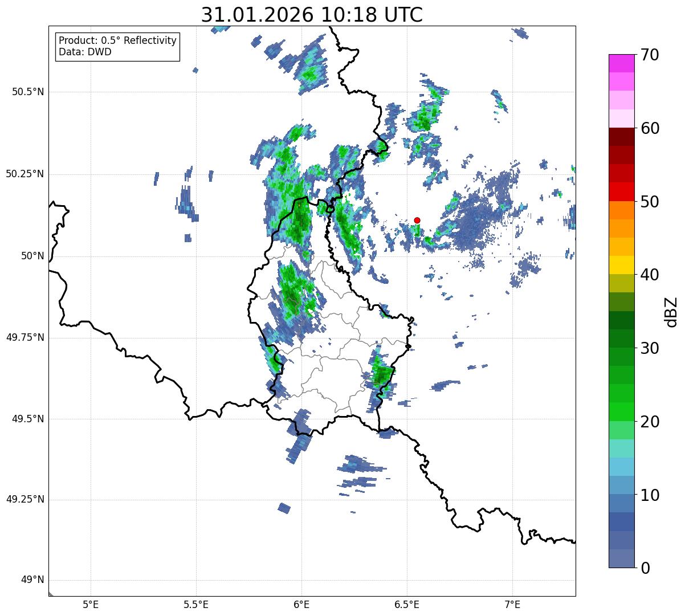Click the 49.5°N latitude label
Viewport: 685px width, 616px height.
tap(28, 419)
